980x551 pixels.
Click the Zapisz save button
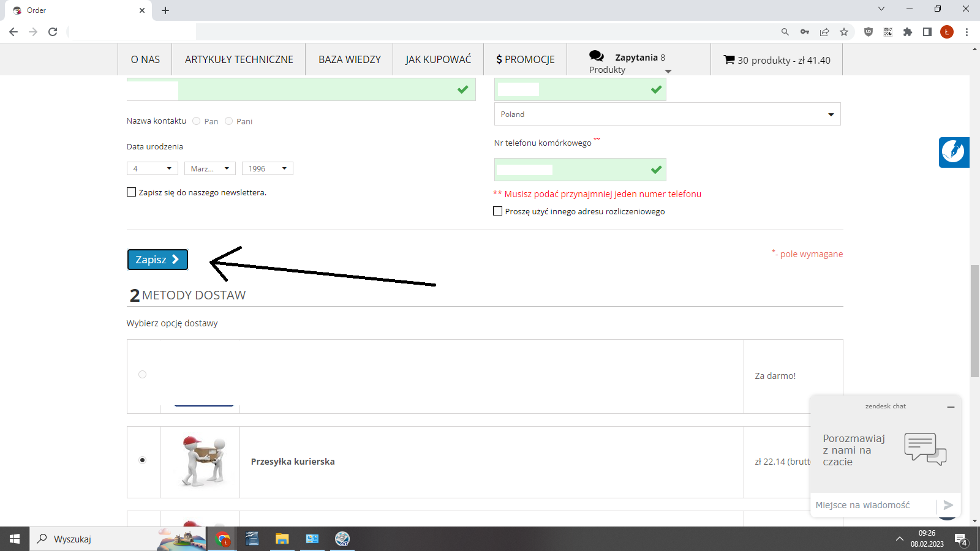pos(157,260)
